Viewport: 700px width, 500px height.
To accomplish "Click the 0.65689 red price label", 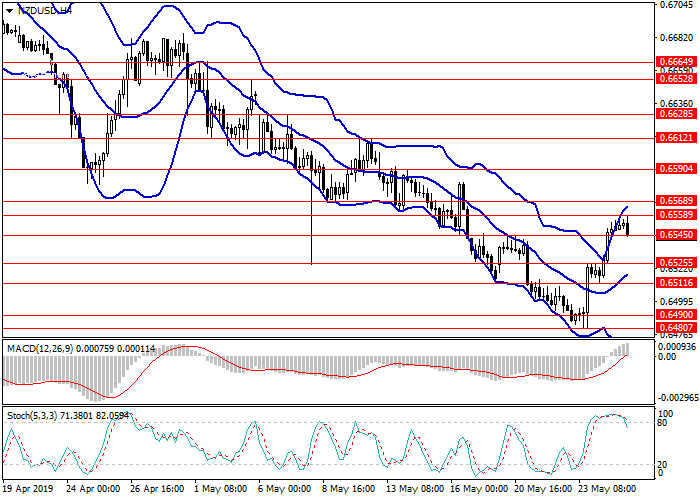I will tap(676, 201).
